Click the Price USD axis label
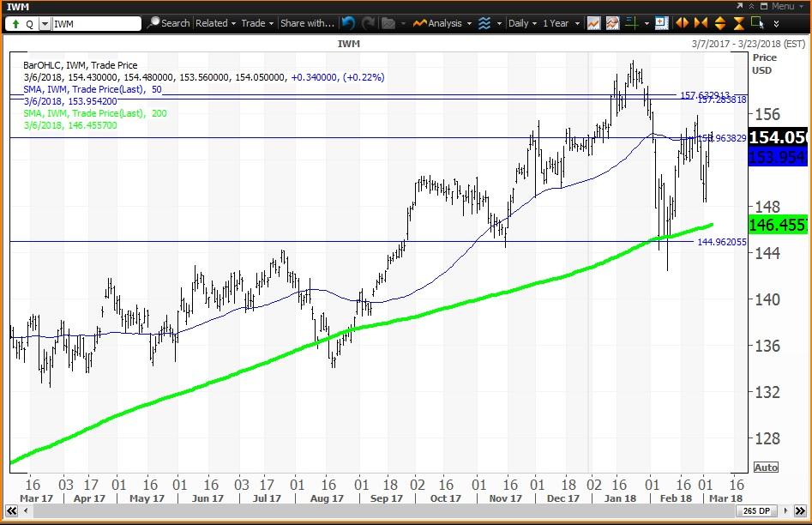This screenshot has width=812, height=525. click(764, 63)
